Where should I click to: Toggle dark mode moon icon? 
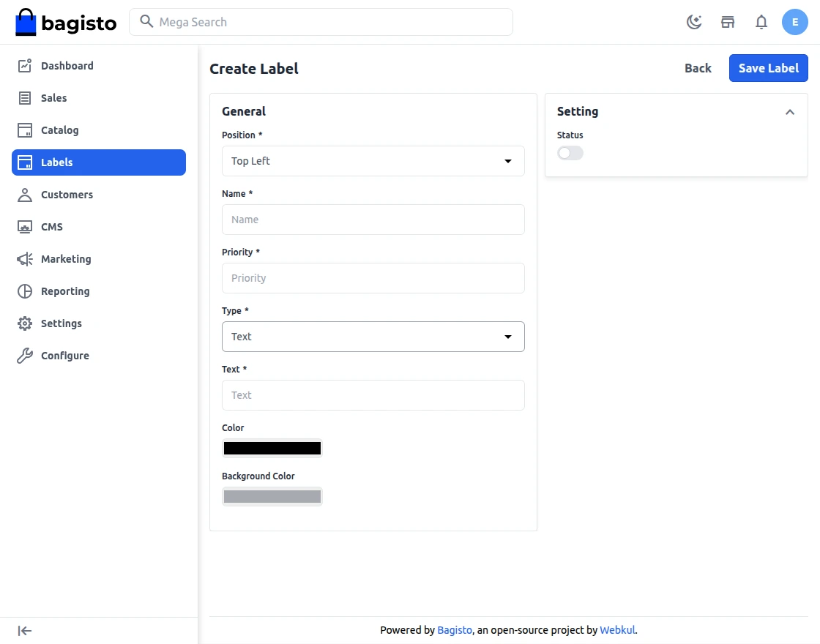694,22
